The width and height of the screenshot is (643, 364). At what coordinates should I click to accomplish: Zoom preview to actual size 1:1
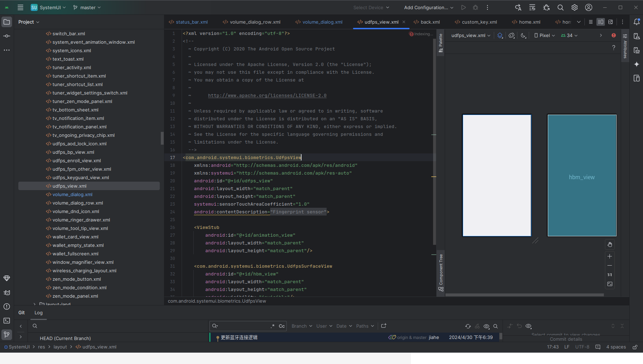610,275
